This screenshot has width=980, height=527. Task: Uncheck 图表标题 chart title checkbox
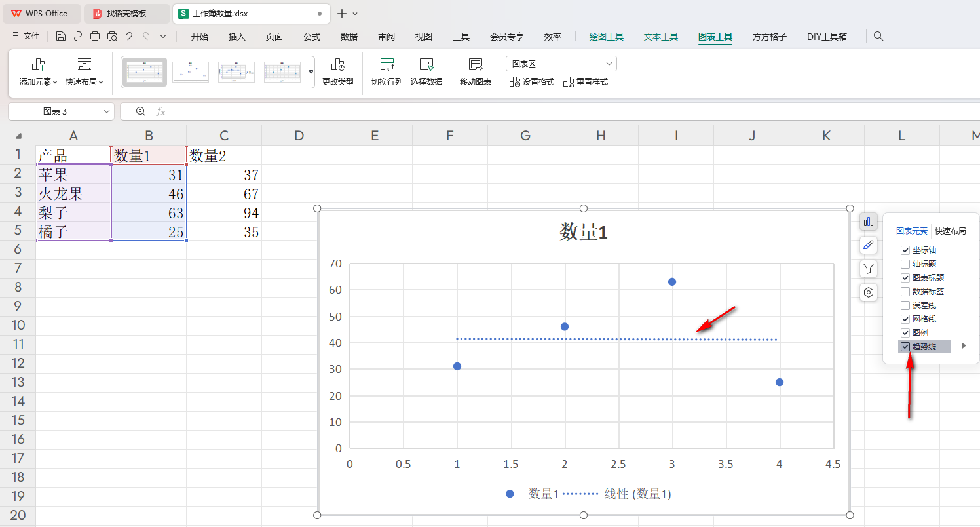click(905, 278)
